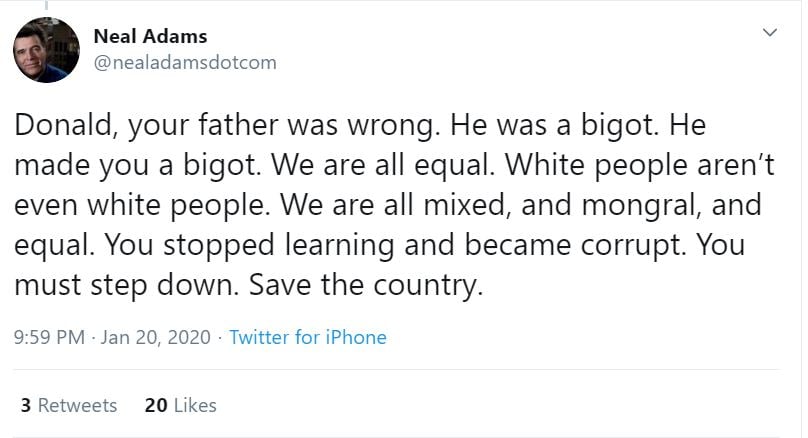The width and height of the screenshot is (808, 438).
Task: Expand the tweet options chevron
Action: pos(769,33)
